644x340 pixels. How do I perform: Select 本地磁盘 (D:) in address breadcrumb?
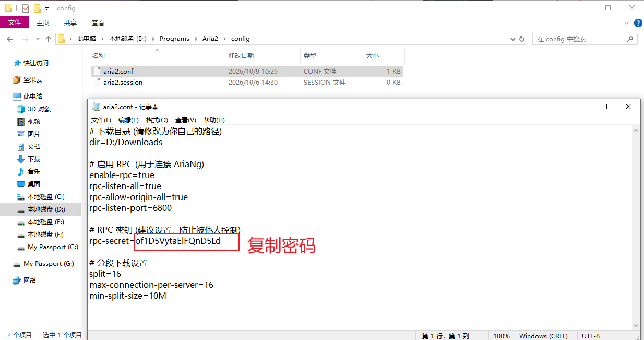(x=128, y=39)
